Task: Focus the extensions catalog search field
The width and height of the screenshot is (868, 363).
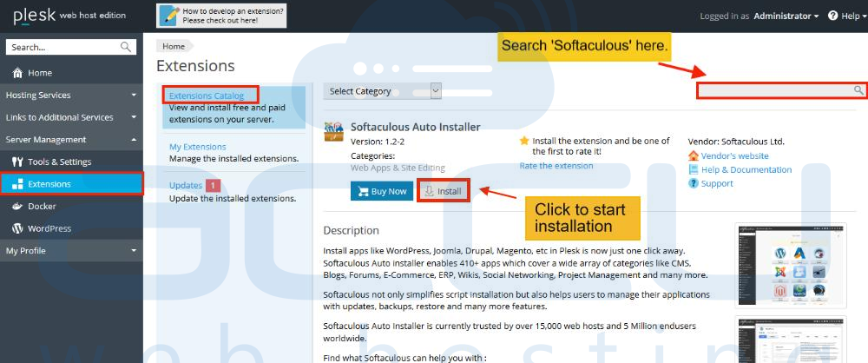Action: click(x=781, y=90)
